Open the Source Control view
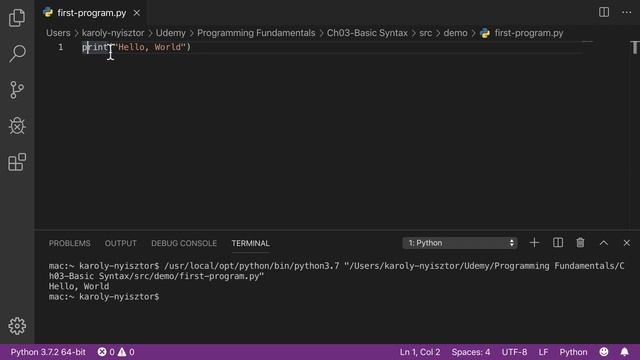Image resolution: width=640 pixels, height=360 pixels. tap(17, 90)
